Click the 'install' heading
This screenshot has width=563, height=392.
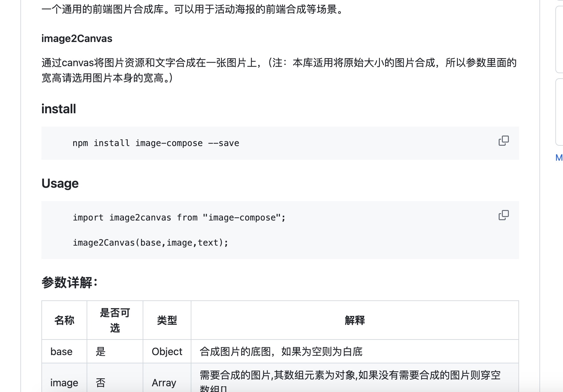point(59,109)
